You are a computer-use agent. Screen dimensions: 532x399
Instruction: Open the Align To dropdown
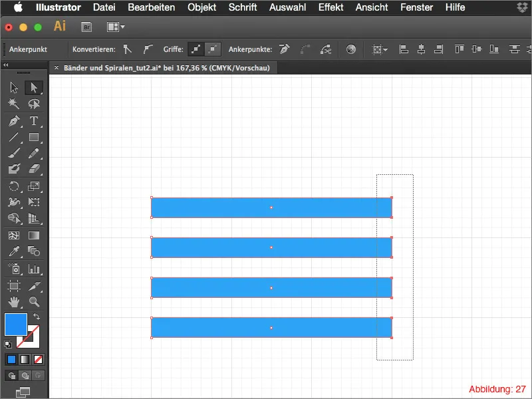coord(380,49)
